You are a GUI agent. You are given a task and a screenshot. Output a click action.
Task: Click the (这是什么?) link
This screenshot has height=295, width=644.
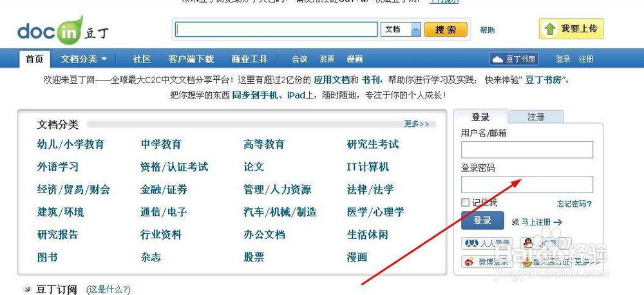108,290
